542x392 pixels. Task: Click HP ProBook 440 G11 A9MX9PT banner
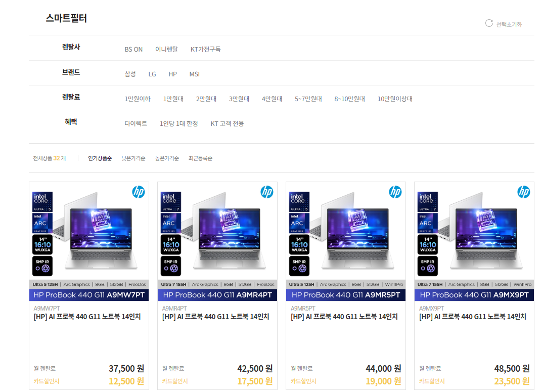474,295
